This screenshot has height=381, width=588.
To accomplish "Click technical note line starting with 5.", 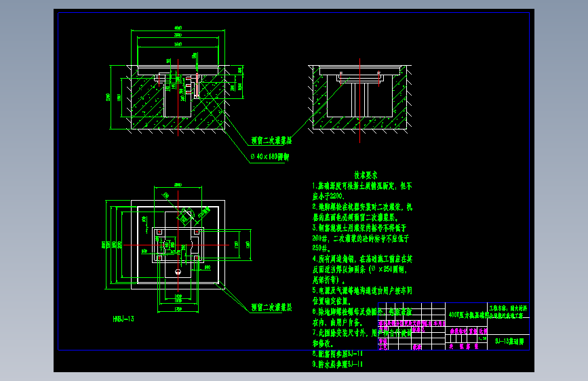I will pos(362,291).
